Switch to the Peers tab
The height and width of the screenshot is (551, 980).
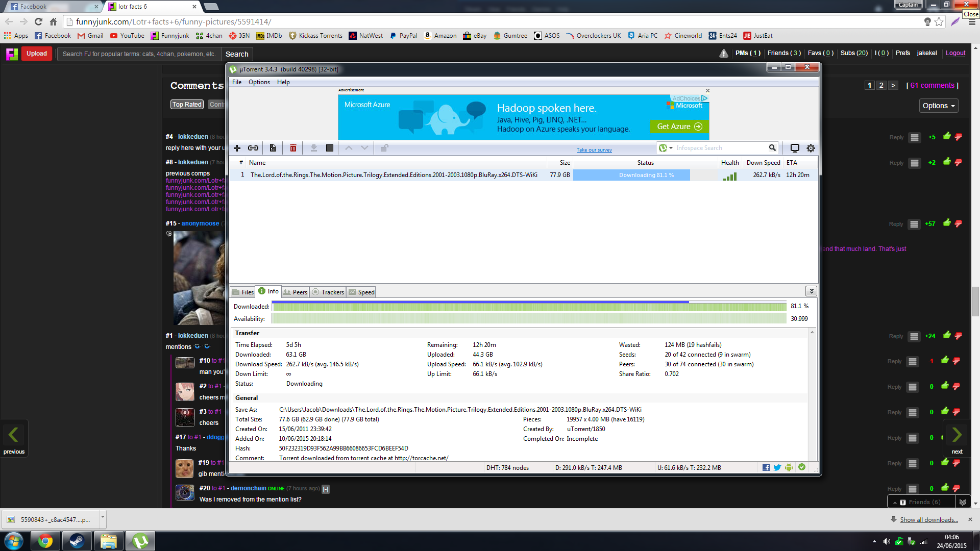[x=295, y=292]
